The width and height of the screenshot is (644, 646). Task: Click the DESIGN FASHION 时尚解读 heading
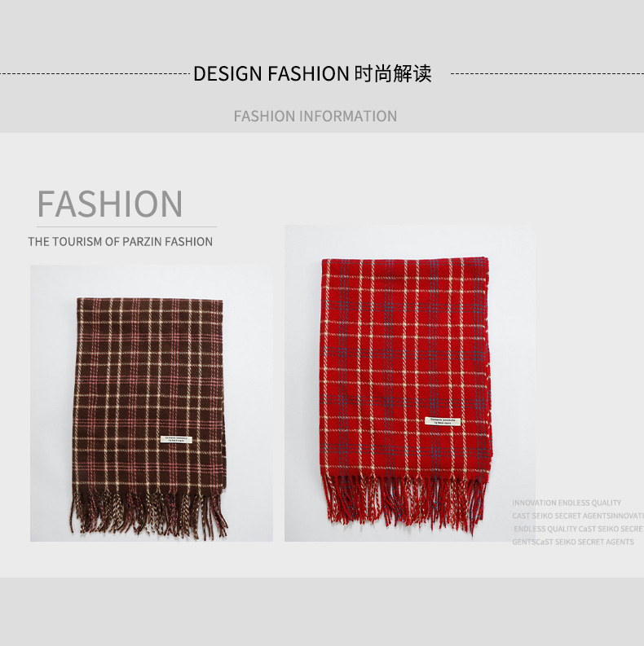(x=312, y=74)
